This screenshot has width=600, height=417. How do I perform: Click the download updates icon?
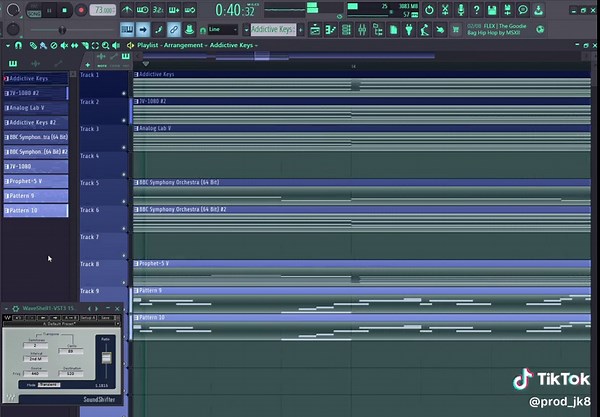539,10
